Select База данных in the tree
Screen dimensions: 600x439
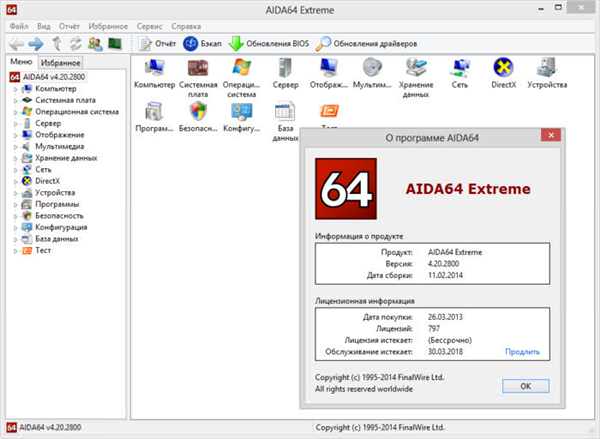pos(57,238)
